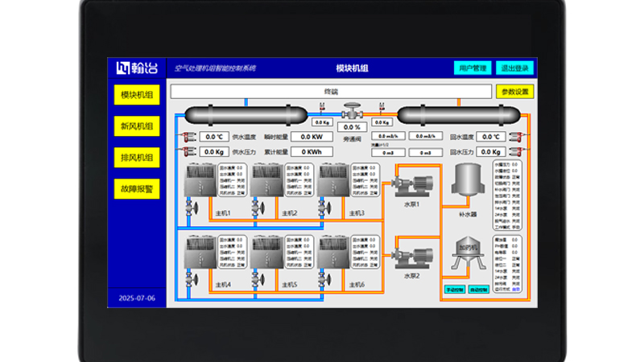Enable 自动控制 automatic control mode
Viewport: 644px width, 362px height.
(478, 290)
